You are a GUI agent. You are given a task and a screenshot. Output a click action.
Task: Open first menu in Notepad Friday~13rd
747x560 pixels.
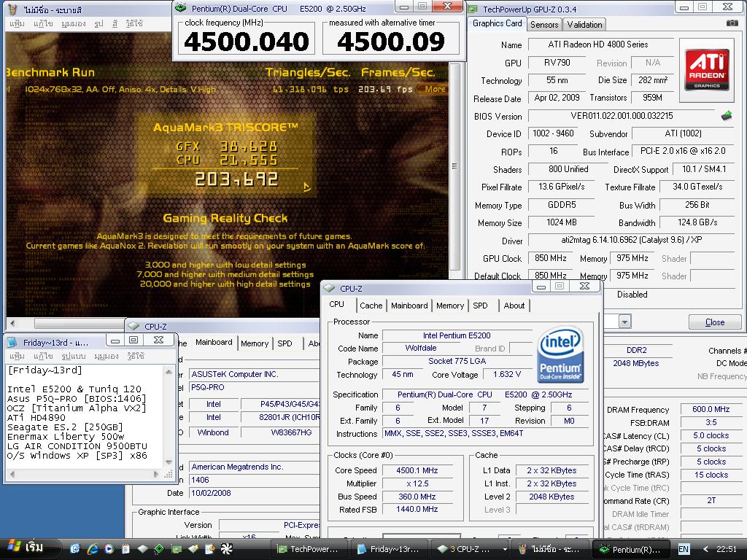[x=17, y=356]
